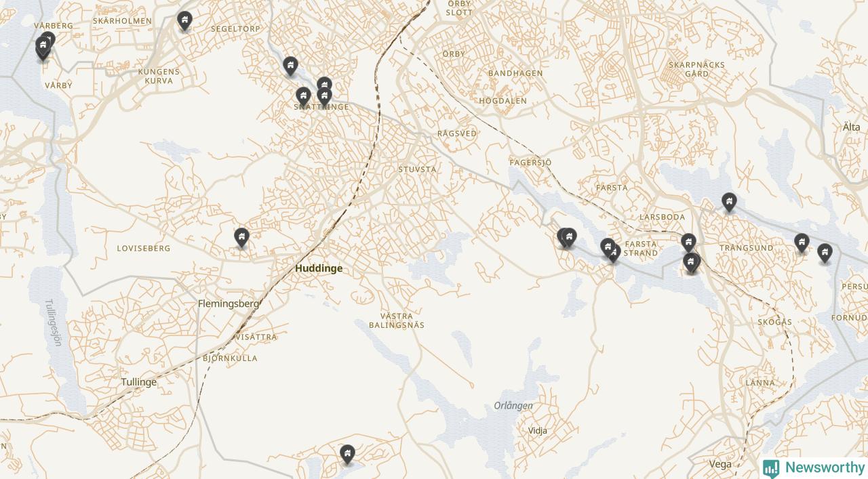Select the house marker just west of Skogås lake crossing at Larsboda
This screenshot has height=479, width=868.
point(688,243)
